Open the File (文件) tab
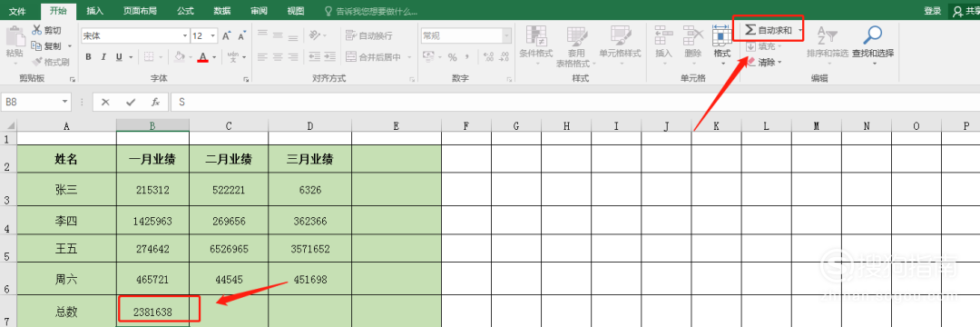980x327 pixels. [17, 11]
